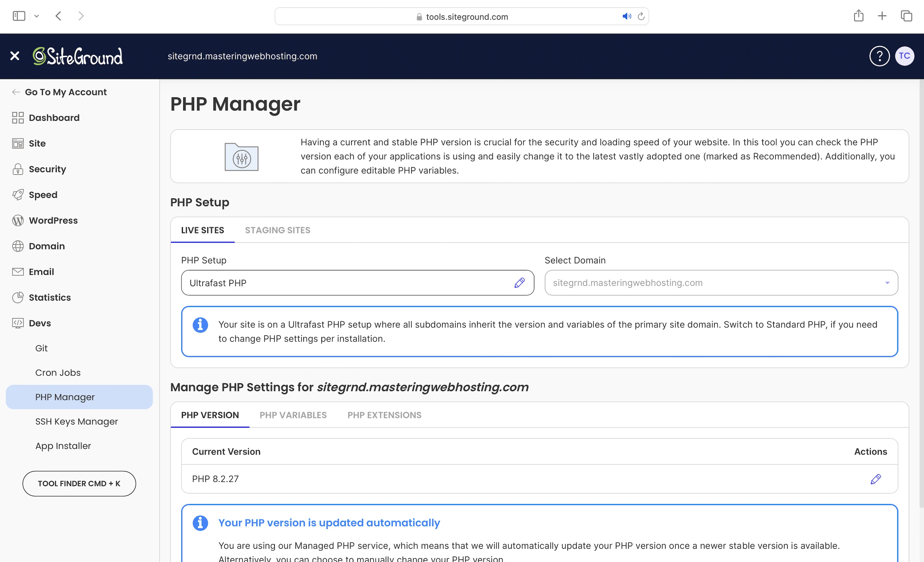This screenshot has height=562, width=924.
Task: Mute the tab audio speaker icon
Action: [x=626, y=16]
